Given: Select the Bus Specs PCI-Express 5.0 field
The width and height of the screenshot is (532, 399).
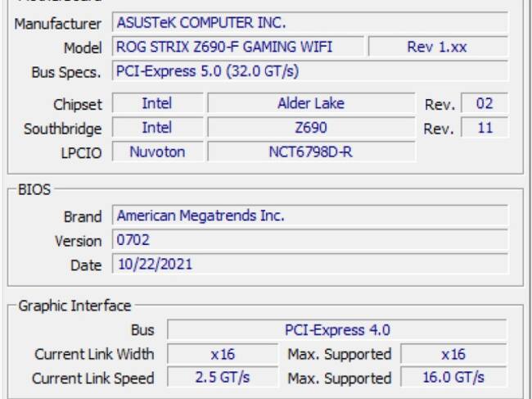Looking at the screenshot, I should pos(309,71).
